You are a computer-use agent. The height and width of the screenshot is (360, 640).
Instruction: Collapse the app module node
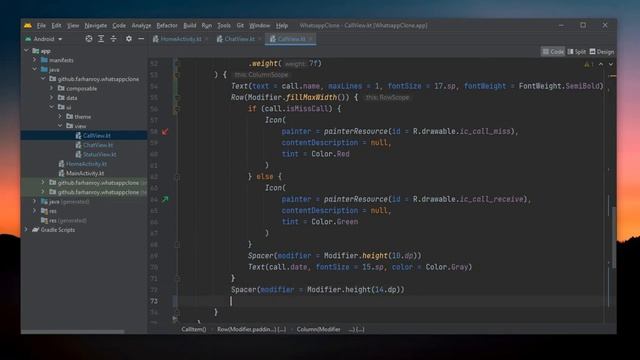point(27,51)
